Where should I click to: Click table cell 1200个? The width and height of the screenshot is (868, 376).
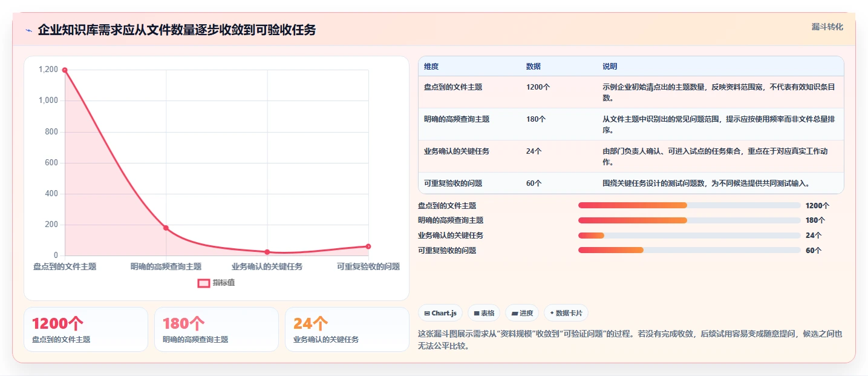tap(538, 87)
